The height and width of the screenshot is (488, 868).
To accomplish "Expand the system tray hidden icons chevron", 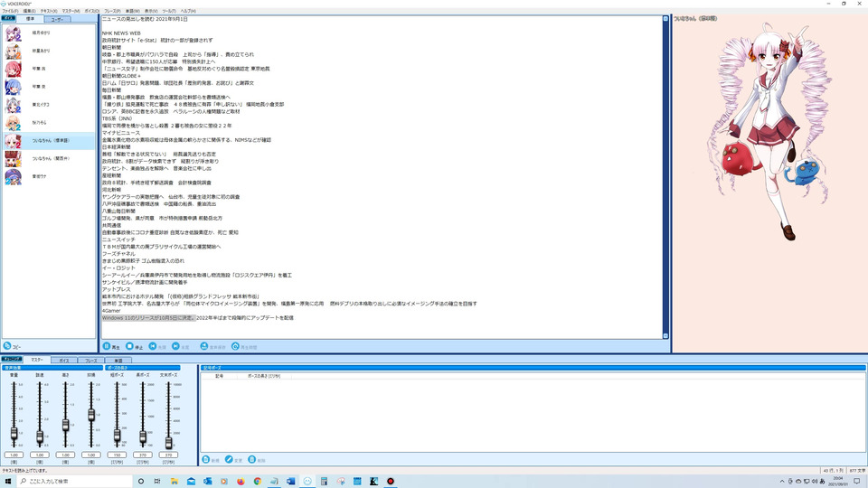I will coord(781,482).
